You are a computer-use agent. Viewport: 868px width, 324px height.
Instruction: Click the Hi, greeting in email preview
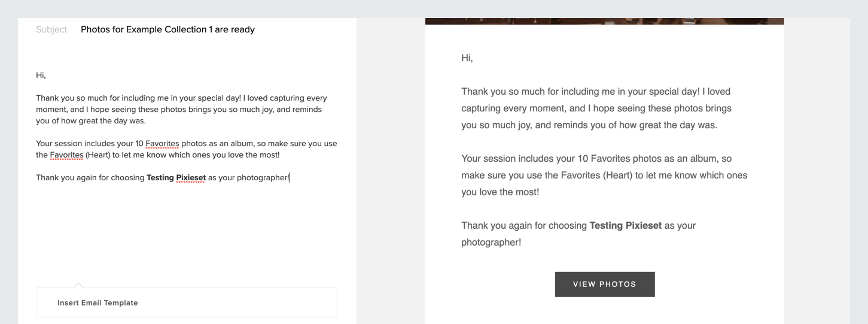(467, 58)
